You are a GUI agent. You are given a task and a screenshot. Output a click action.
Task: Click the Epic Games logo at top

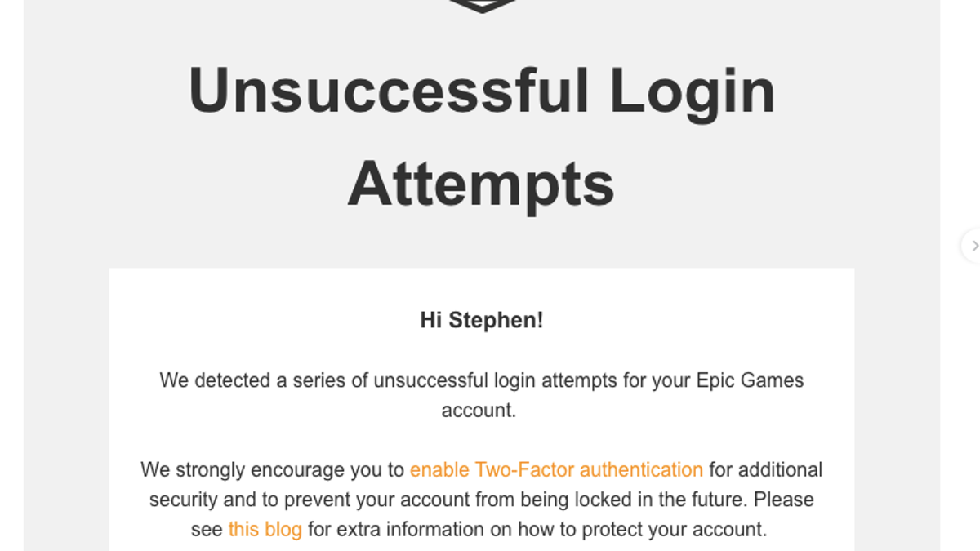click(x=482, y=6)
